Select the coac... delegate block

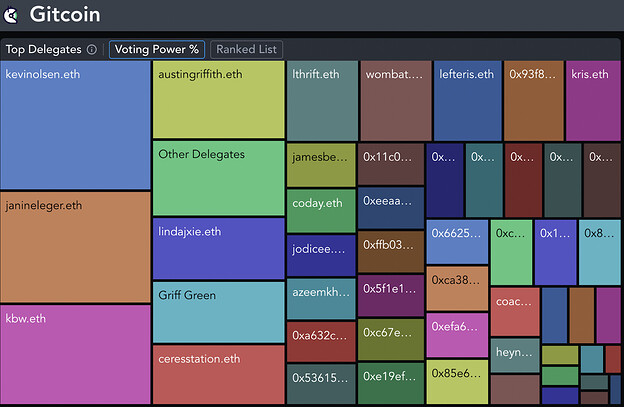(515, 312)
